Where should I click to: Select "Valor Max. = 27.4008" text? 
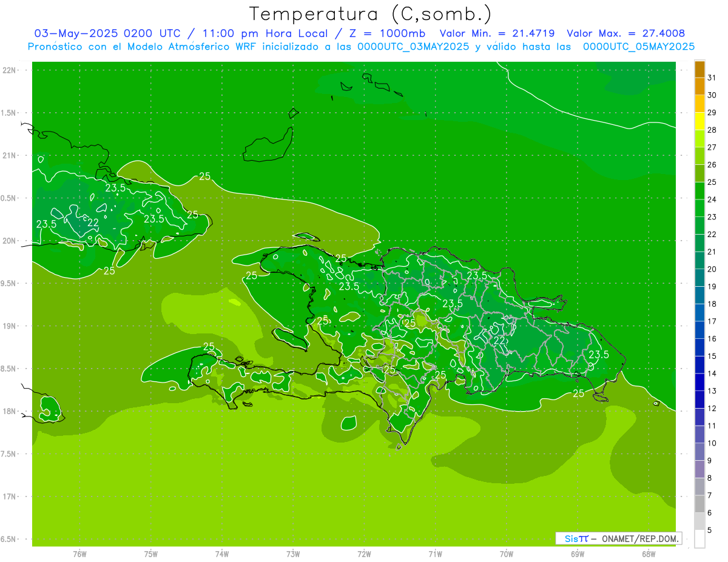pos(625,33)
